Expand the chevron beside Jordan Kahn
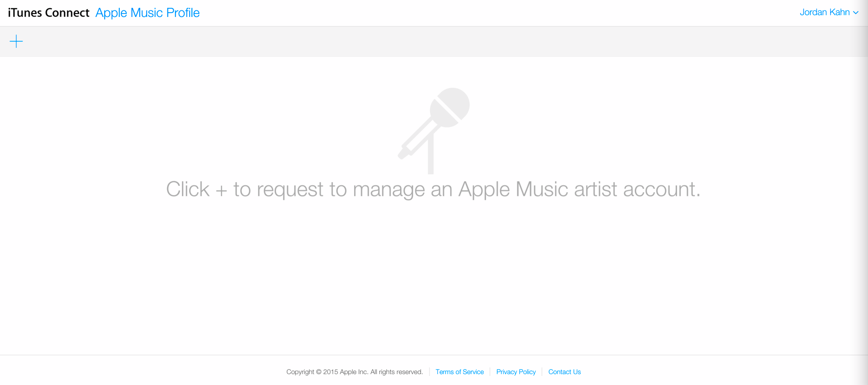The width and height of the screenshot is (868, 385). click(x=856, y=13)
